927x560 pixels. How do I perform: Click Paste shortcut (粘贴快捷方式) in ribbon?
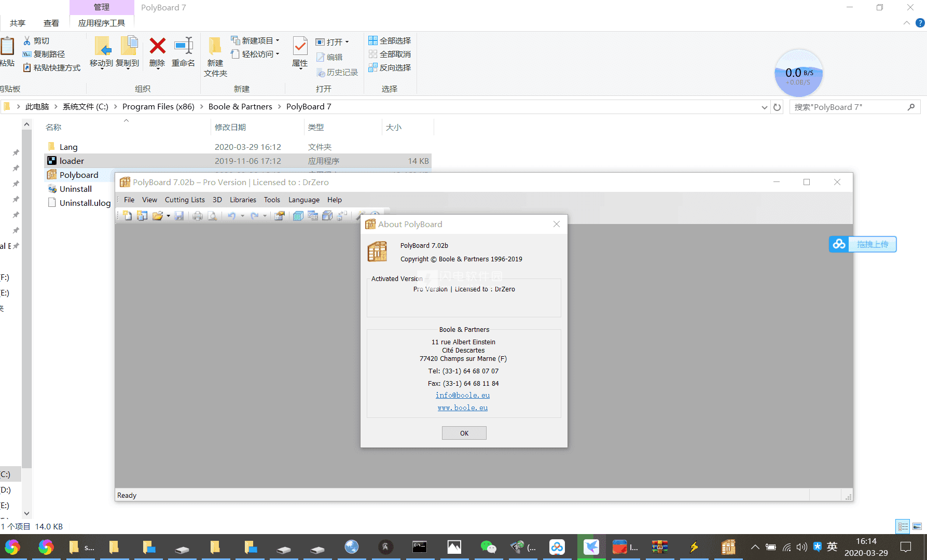coord(52,67)
